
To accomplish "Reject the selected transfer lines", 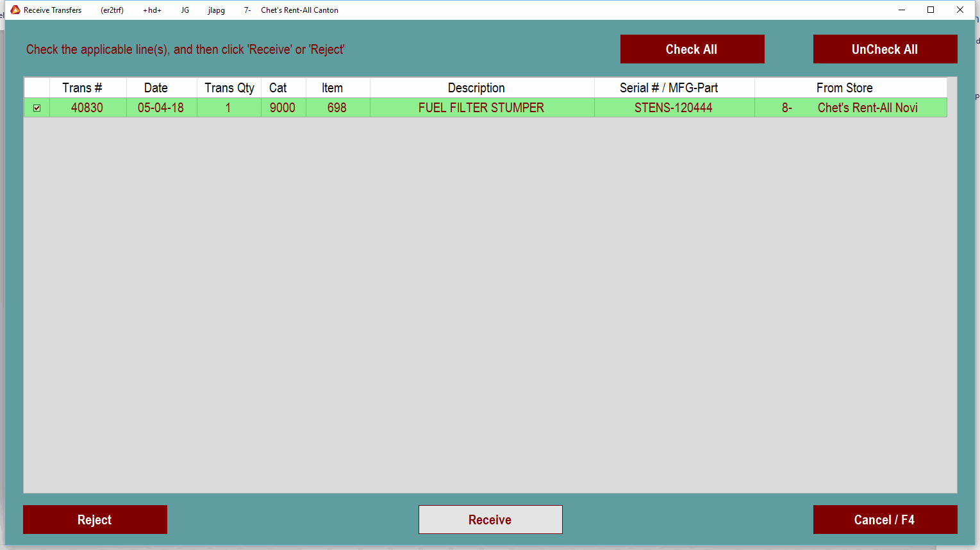I will [95, 520].
